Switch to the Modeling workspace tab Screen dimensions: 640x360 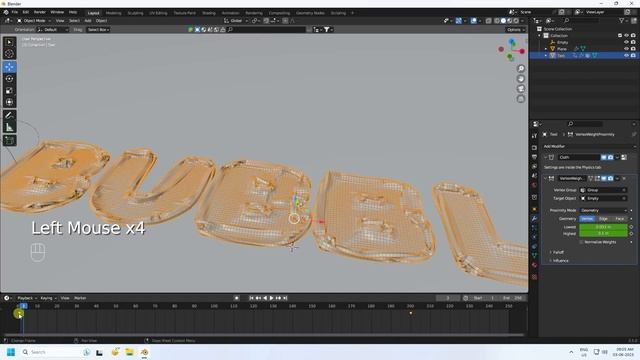pyautogui.click(x=113, y=13)
